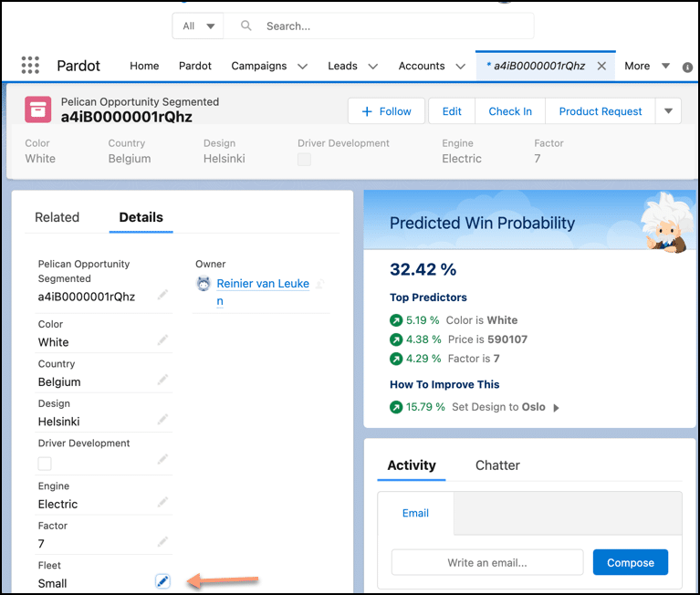Click the Top Predictors heading
This screenshot has width=700, height=595.
428,297
